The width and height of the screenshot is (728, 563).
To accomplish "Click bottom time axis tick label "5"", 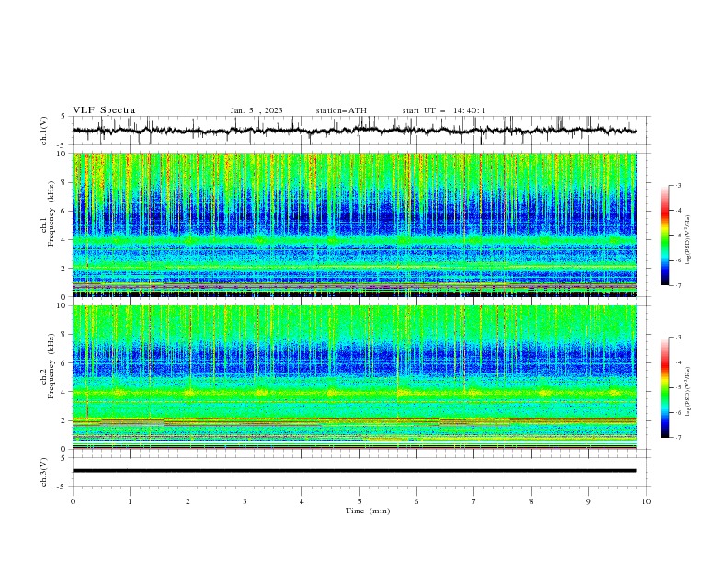I will point(359,501).
